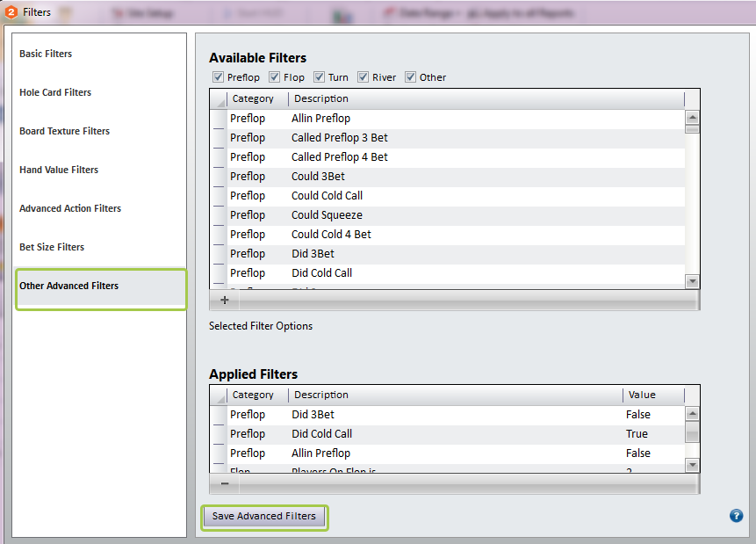
Task: Click the plus icon to add filter
Action: click(x=224, y=300)
